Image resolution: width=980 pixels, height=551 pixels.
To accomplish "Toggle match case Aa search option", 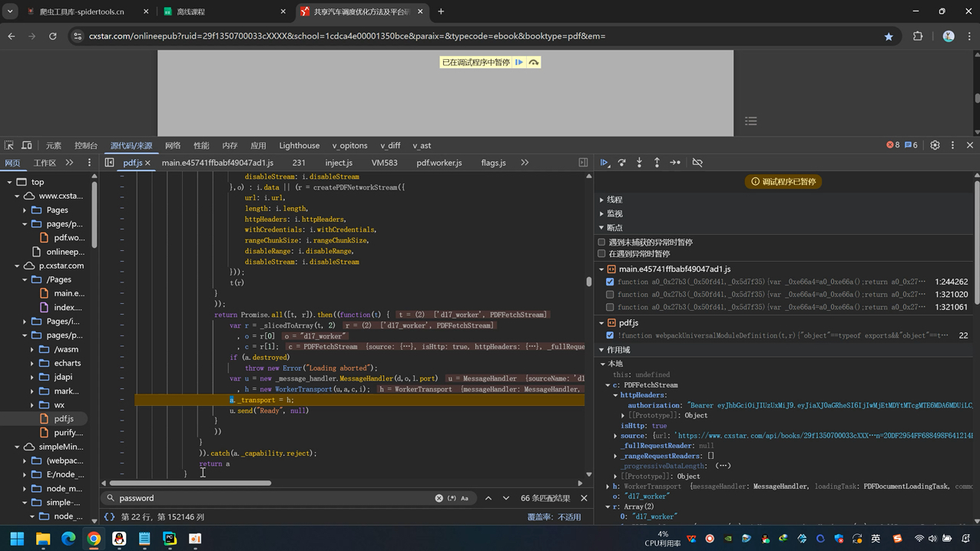I will (x=465, y=498).
